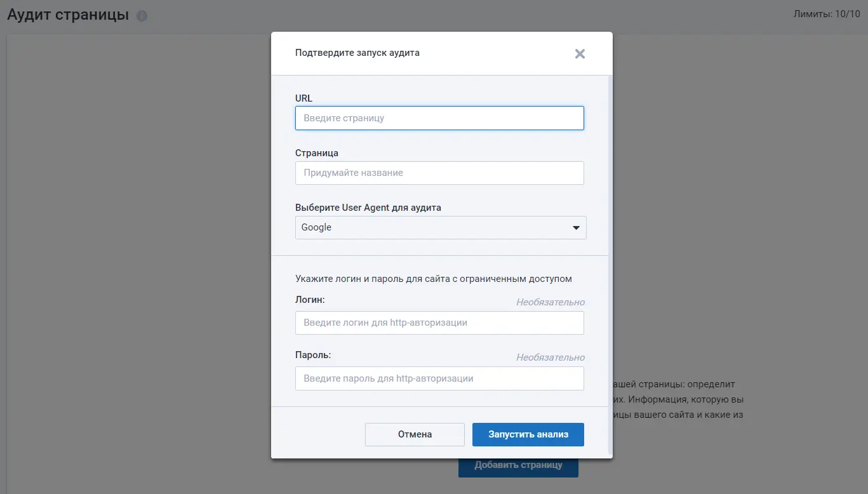Viewport: 868px width, 494px height.
Task: Open the User Agent combo box showing Google
Action: coord(432,227)
